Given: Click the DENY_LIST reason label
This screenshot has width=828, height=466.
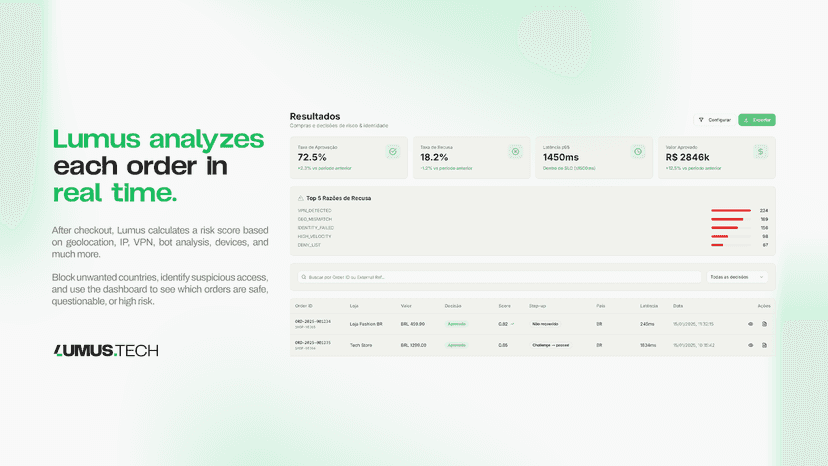Looking at the screenshot, I should [x=309, y=245].
